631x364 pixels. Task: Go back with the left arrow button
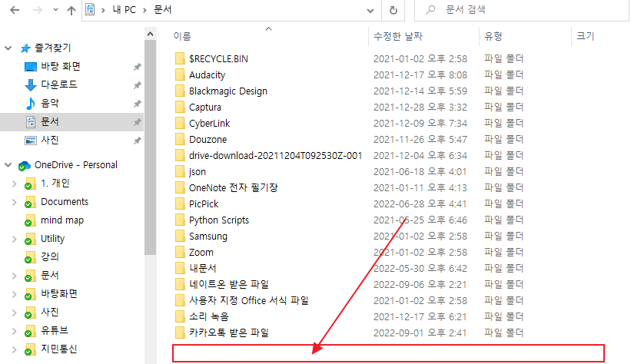(15, 10)
